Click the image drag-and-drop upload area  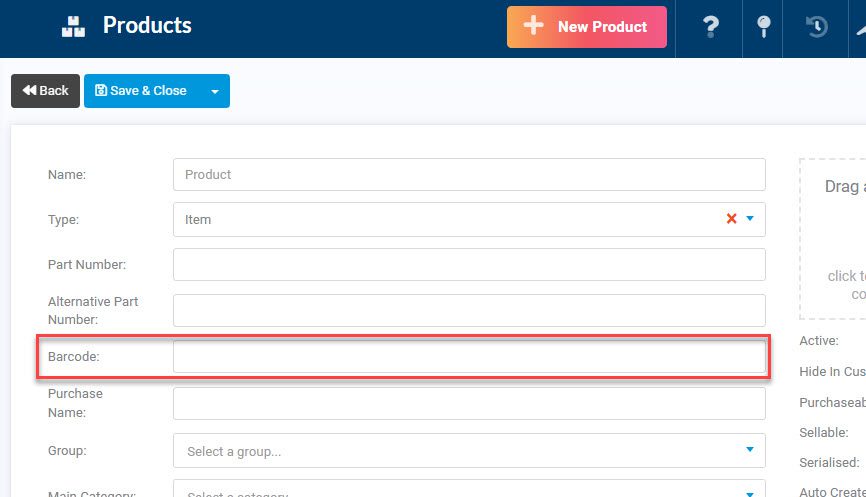point(833,239)
